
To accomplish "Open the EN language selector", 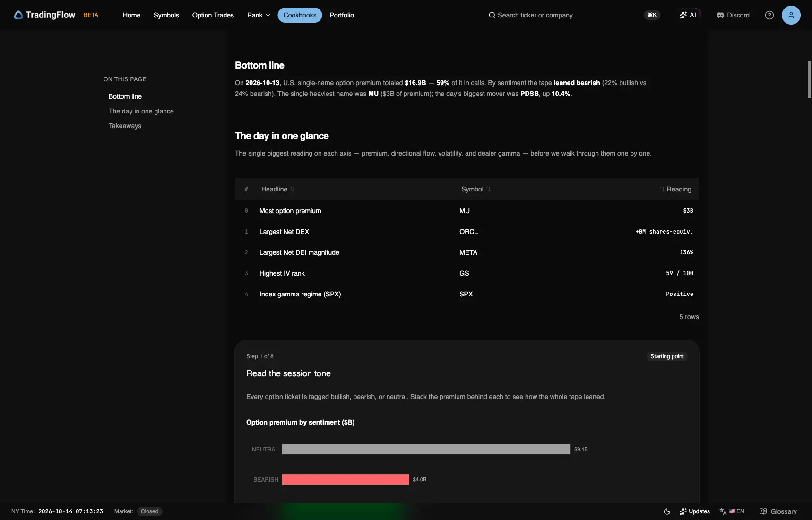I will tap(737, 511).
